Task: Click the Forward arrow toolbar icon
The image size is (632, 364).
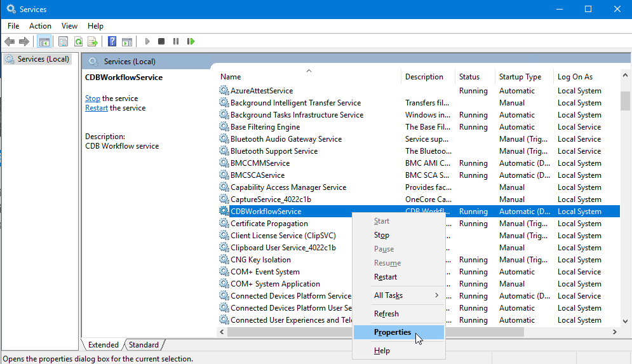Action: 24,41
